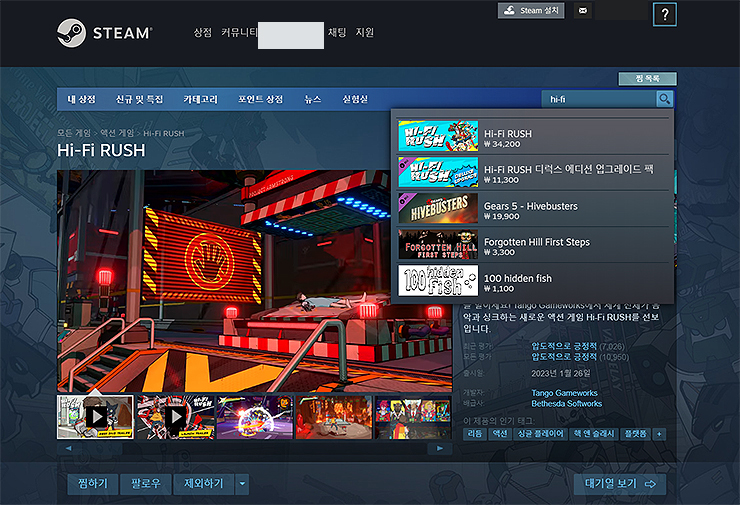Play the first trailer thumbnail

[96, 417]
